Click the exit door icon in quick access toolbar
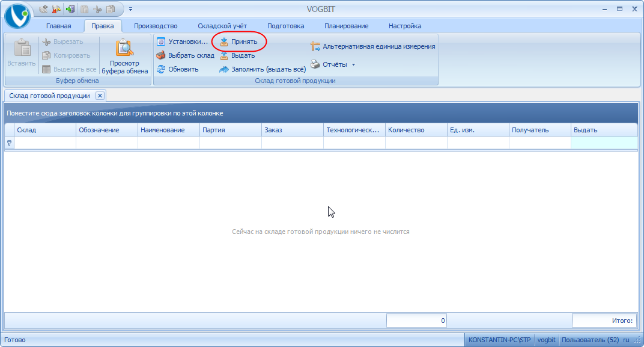This screenshot has width=644, height=347. coord(70,9)
